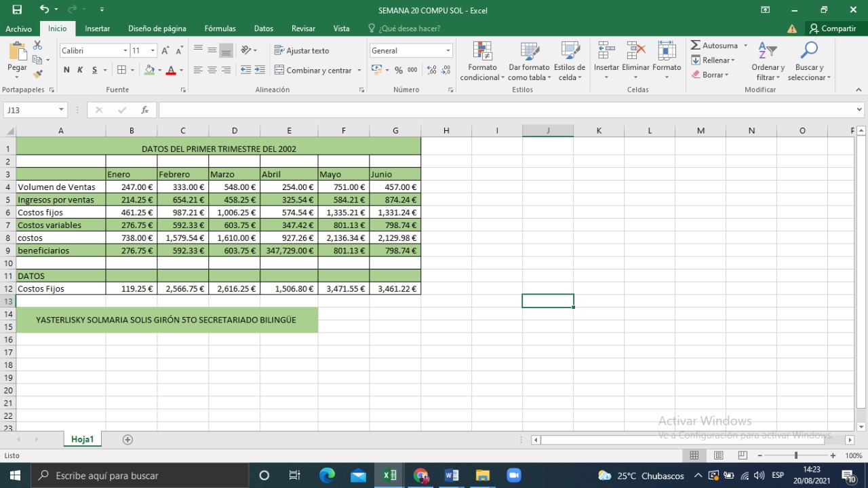Click the ¿Qué desea hacer? search box
Viewport: 868px width, 488px height.
click(x=404, y=29)
